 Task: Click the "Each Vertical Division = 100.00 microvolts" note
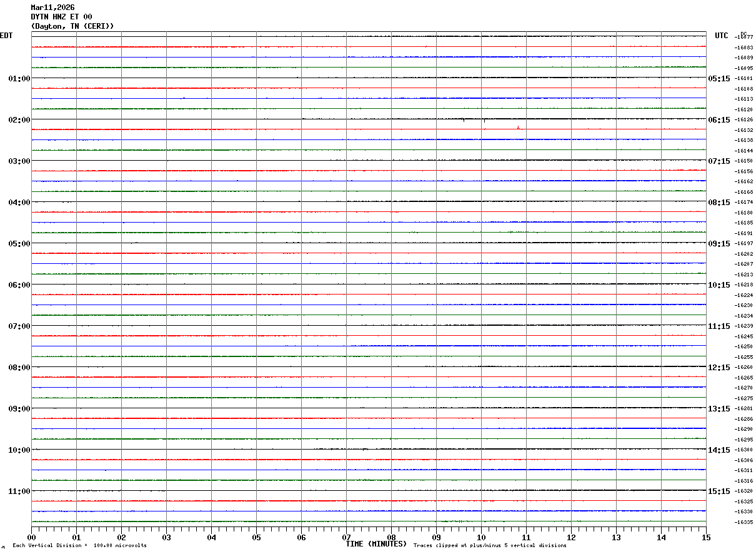(79, 546)
